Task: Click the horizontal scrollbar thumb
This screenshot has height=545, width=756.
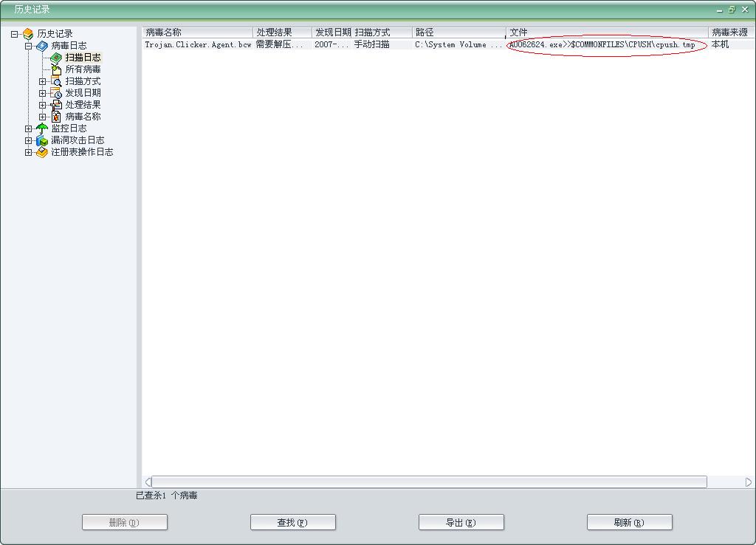Action: 430,481
